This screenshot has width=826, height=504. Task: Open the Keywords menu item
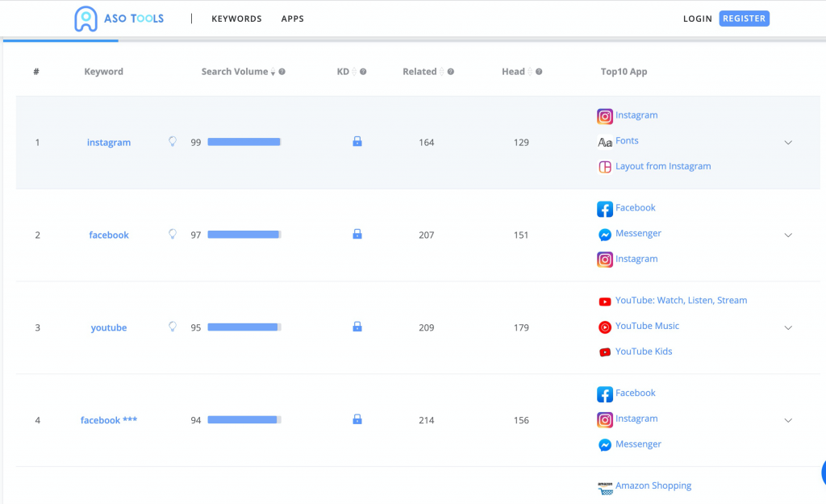pos(236,19)
